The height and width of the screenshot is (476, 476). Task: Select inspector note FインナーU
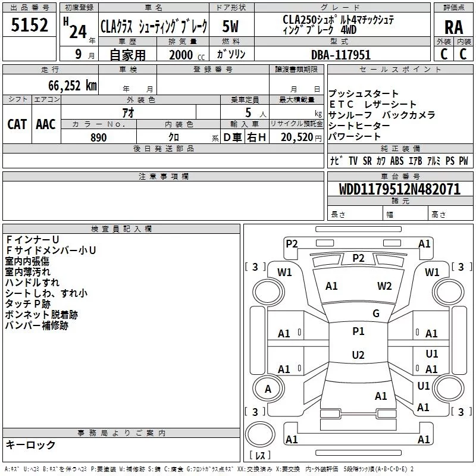(x=32, y=240)
